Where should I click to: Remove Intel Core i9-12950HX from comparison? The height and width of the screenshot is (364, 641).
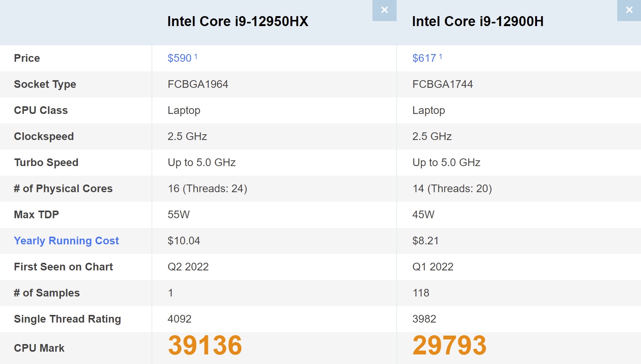[x=384, y=10]
